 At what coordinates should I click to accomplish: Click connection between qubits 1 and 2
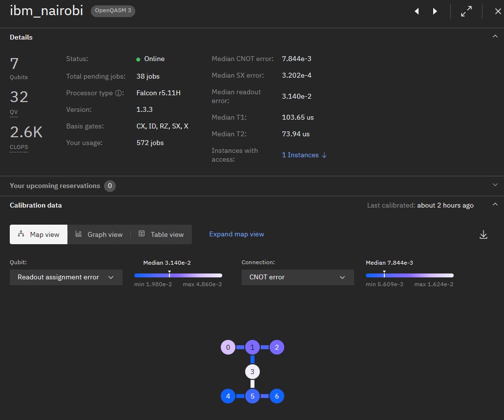pos(265,347)
